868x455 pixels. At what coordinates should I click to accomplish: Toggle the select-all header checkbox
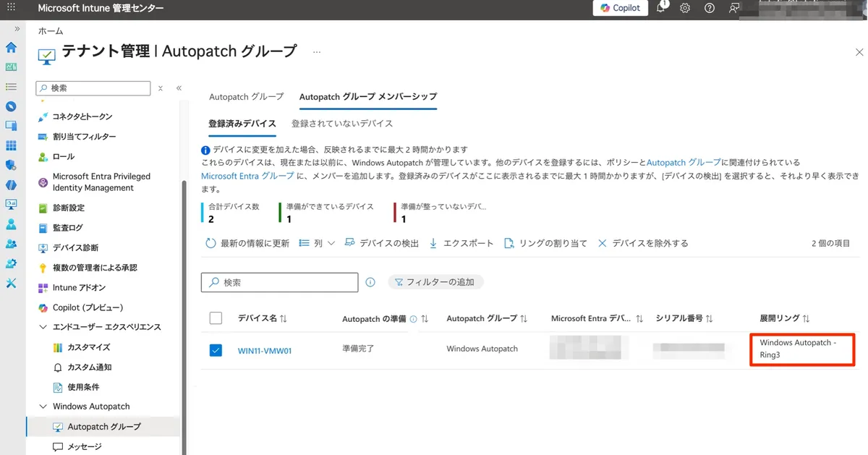pyautogui.click(x=216, y=318)
